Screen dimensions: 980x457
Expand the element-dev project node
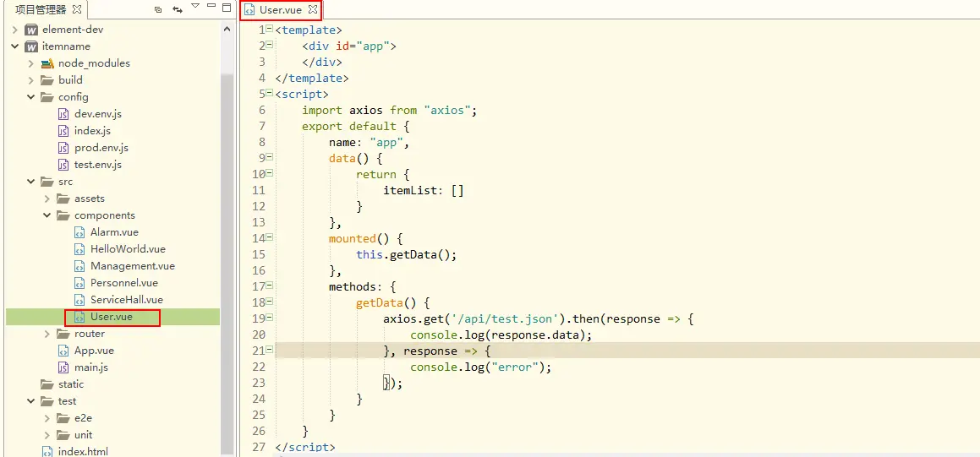14,30
